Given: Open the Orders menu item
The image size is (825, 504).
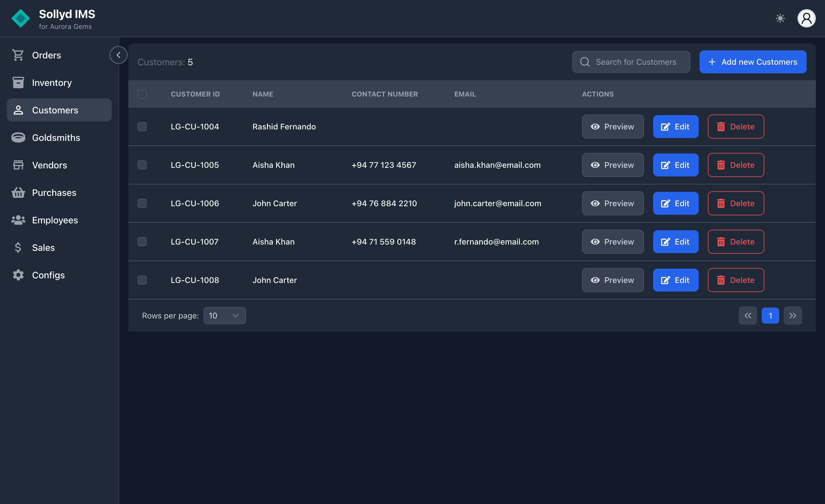Looking at the screenshot, I should pos(59,55).
